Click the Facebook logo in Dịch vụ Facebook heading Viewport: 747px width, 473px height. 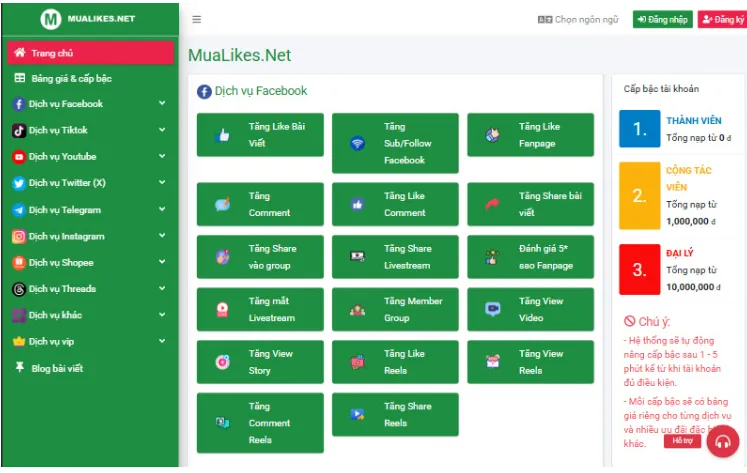point(204,91)
